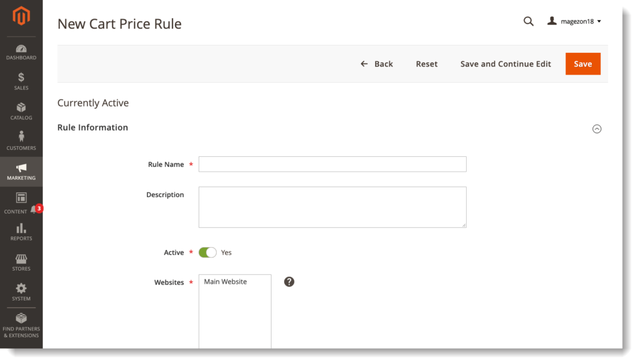The height and width of the screenshot is (364, 638).
Task: Click the Magento logo
Action: (x=21, y=16)
